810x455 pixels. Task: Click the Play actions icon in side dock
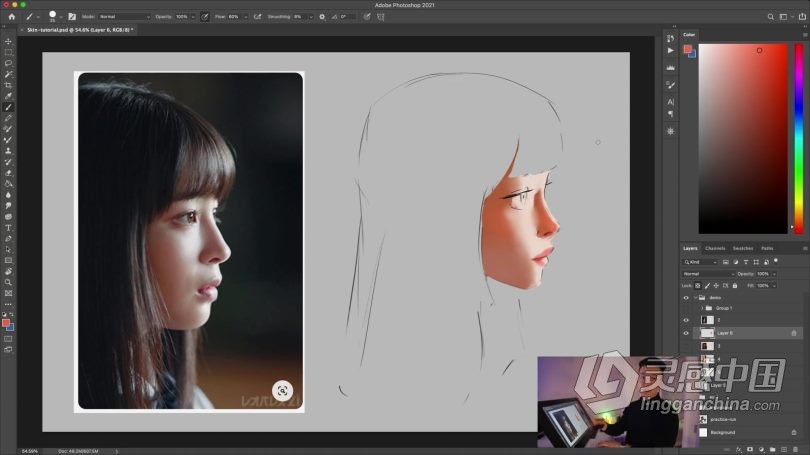pos(671,51)
